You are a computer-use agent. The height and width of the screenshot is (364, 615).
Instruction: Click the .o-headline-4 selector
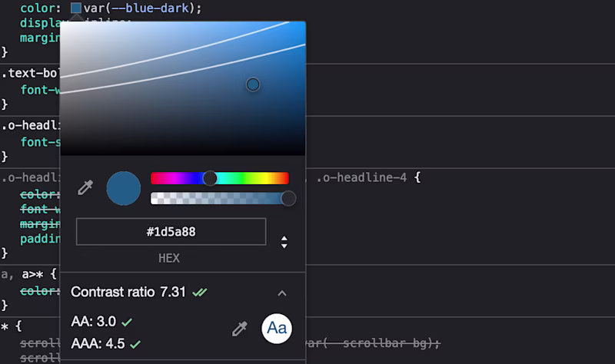coord(361,177)
